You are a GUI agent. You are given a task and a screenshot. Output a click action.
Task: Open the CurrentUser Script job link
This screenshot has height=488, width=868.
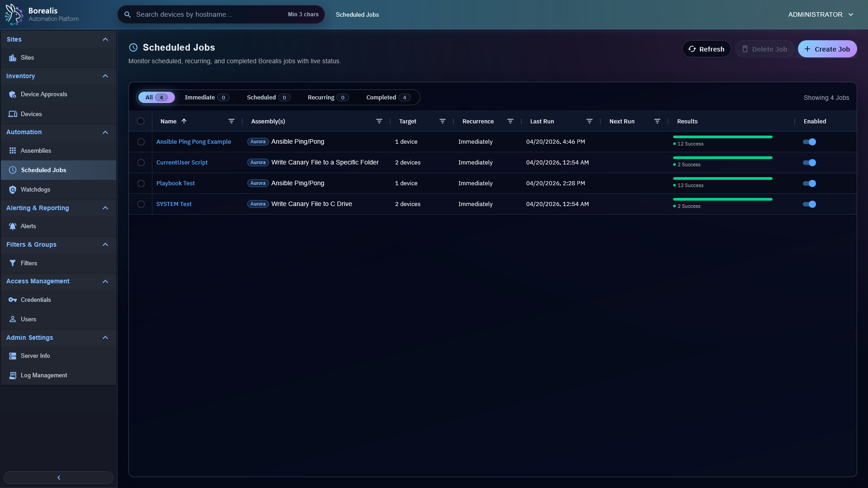pyautogui.click(x=182, y=163)
